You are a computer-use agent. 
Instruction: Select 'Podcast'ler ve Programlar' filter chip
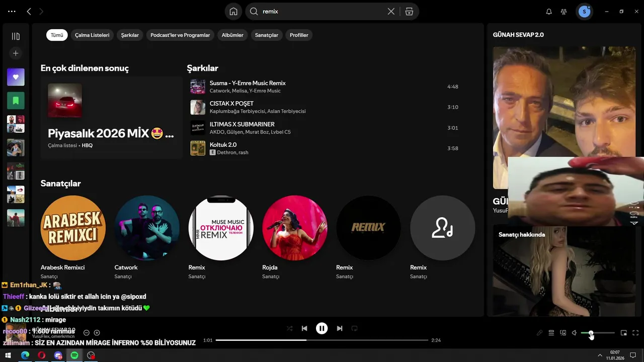pos(180,35)
